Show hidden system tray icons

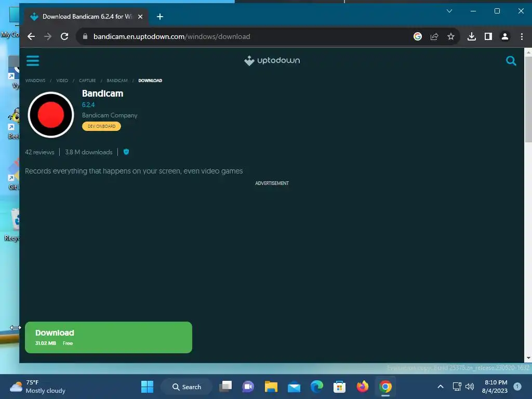(441, 387)
